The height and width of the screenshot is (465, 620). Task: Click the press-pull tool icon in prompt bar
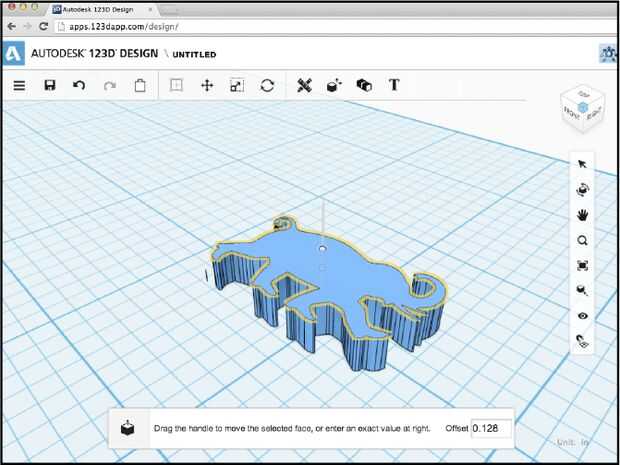tap(127, 428)
